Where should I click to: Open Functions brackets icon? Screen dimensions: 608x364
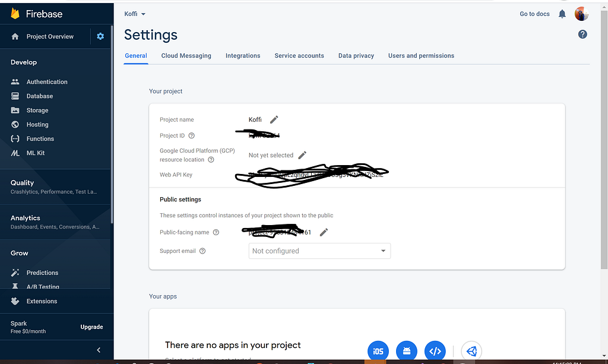(15, 139)
